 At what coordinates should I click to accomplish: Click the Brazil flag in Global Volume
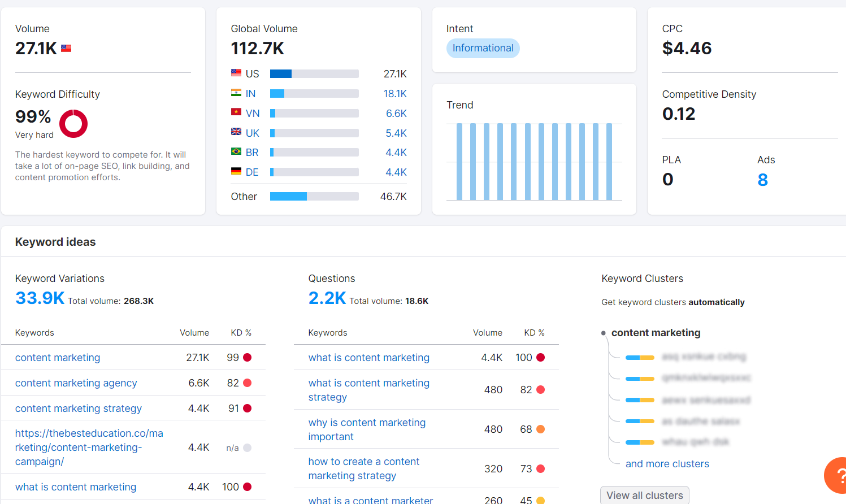click(x=236, y=151)
